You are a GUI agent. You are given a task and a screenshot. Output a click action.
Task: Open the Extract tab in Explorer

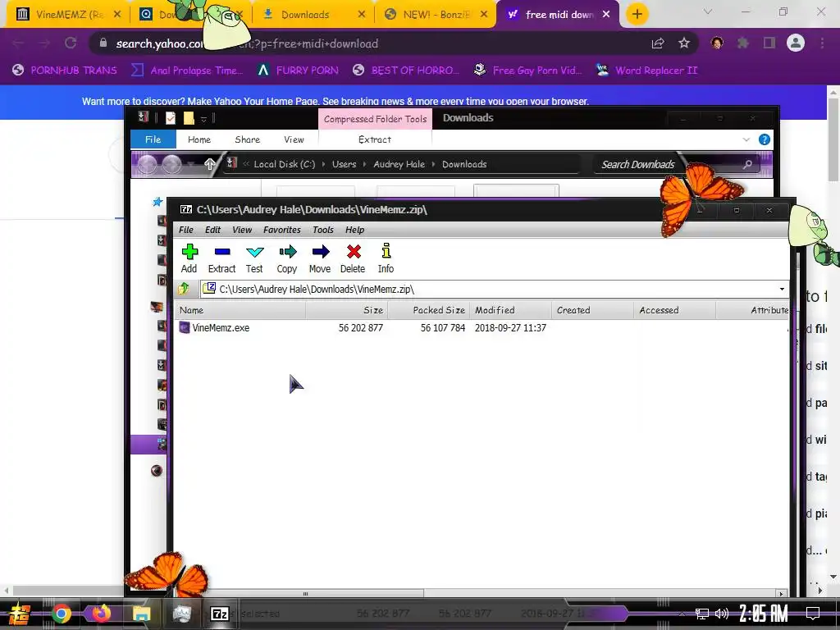click(375, 139)
